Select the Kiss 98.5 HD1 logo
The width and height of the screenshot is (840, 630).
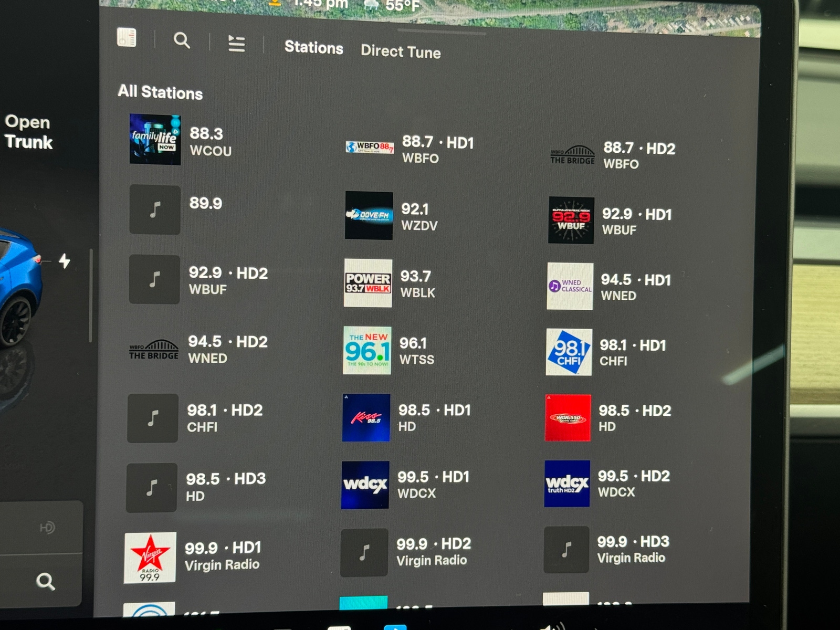[366, 417]
